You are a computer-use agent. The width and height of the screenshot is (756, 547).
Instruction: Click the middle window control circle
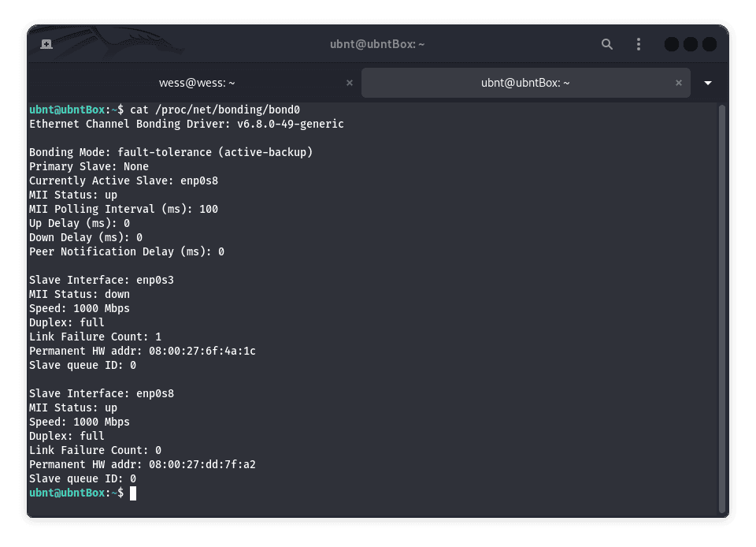690,44
